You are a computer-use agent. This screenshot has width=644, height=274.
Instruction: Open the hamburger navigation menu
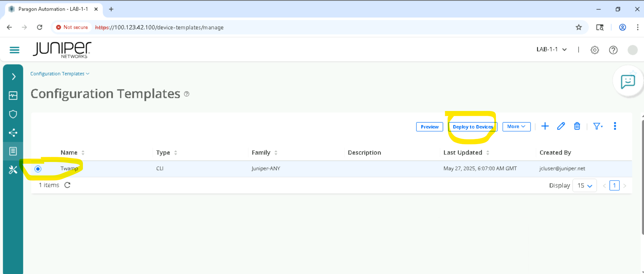coord(14,50)
